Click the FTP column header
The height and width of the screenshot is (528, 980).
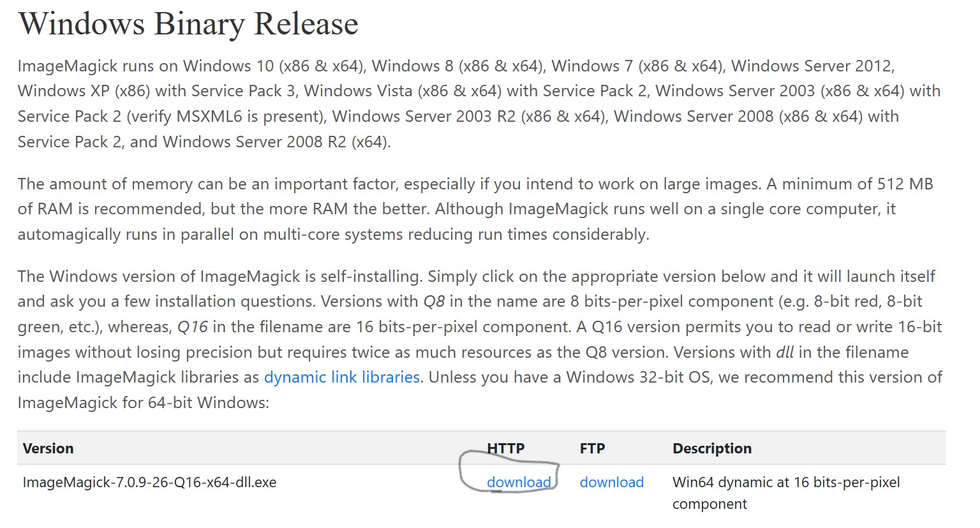coord(592,448)
